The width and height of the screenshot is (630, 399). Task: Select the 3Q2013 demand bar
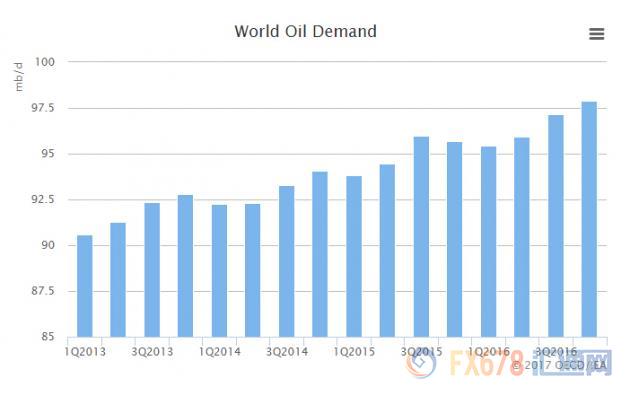pos(152,270)
